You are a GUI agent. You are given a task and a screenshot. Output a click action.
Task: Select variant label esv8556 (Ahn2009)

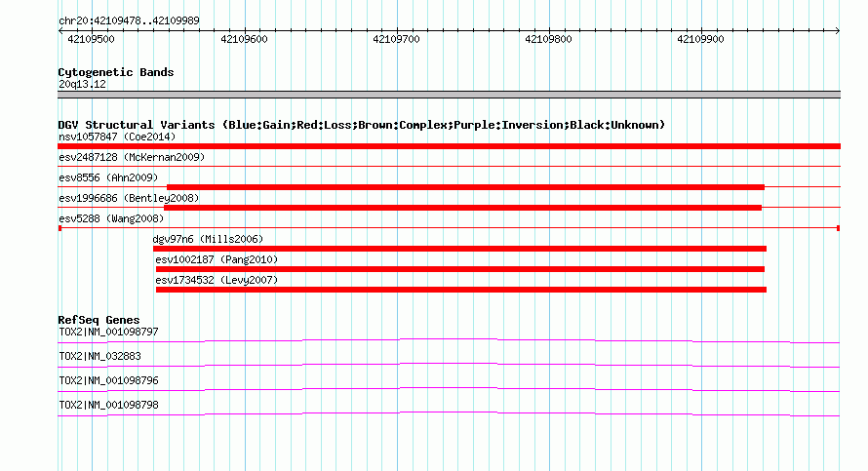point(108,177)
